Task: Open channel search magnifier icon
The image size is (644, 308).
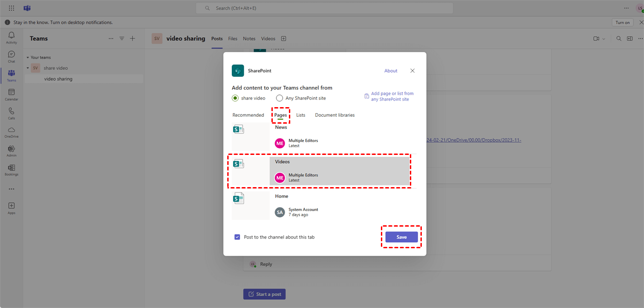Action: coord(619,39)
